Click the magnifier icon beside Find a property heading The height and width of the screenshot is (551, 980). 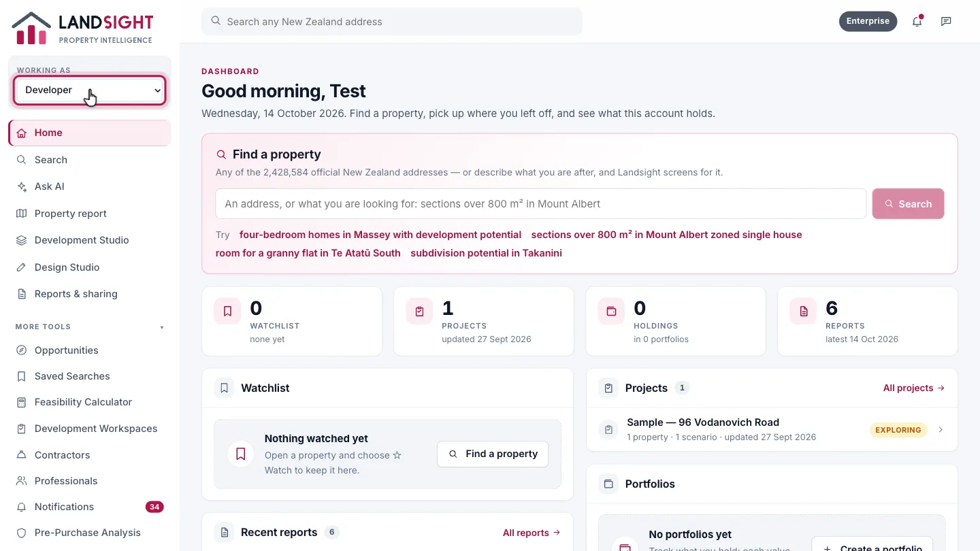coord(221,154)
